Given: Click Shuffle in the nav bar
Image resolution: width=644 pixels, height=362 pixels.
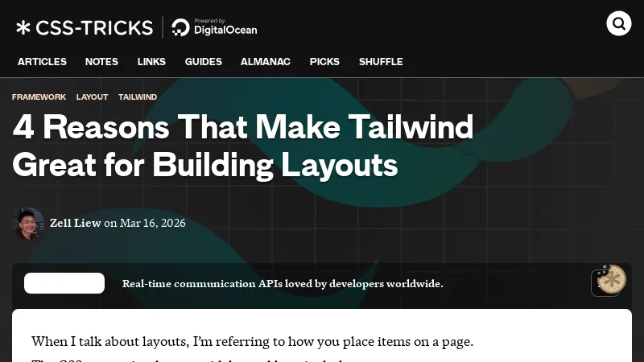Looking at the screenshot, I should pos(381,62).
